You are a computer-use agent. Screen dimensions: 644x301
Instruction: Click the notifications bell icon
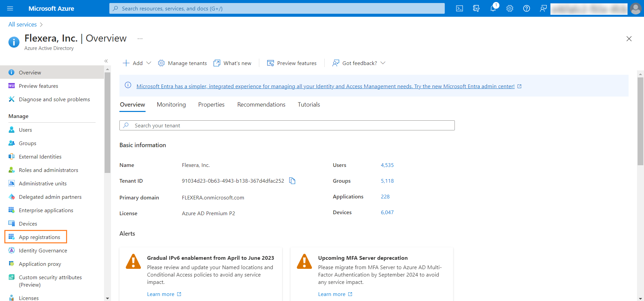pos(493,8)
